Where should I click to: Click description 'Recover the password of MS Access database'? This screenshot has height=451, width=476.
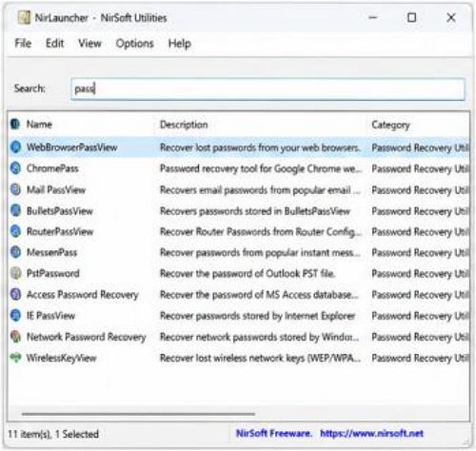click(x=259, y=295)
